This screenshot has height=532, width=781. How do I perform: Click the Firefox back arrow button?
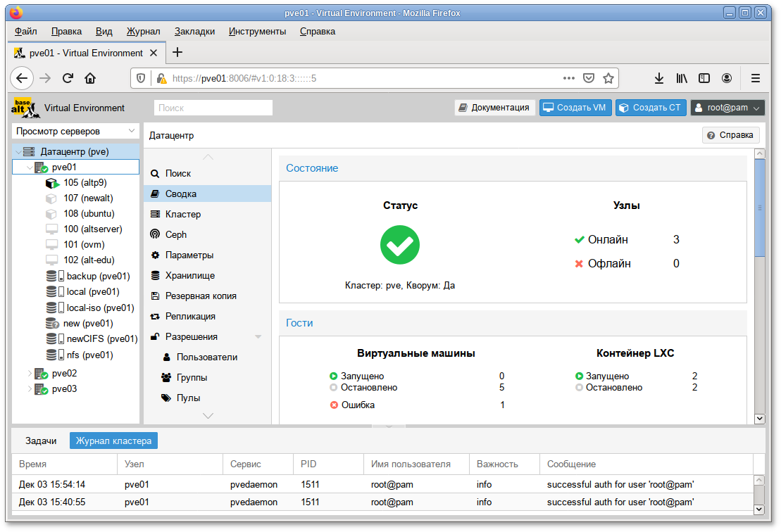22,78
